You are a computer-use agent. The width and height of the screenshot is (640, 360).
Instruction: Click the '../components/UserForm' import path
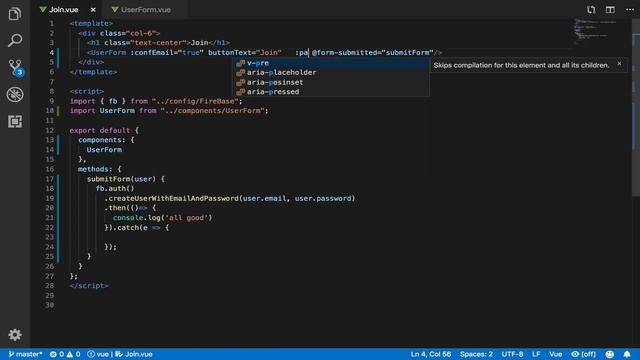tap(212, 111)
